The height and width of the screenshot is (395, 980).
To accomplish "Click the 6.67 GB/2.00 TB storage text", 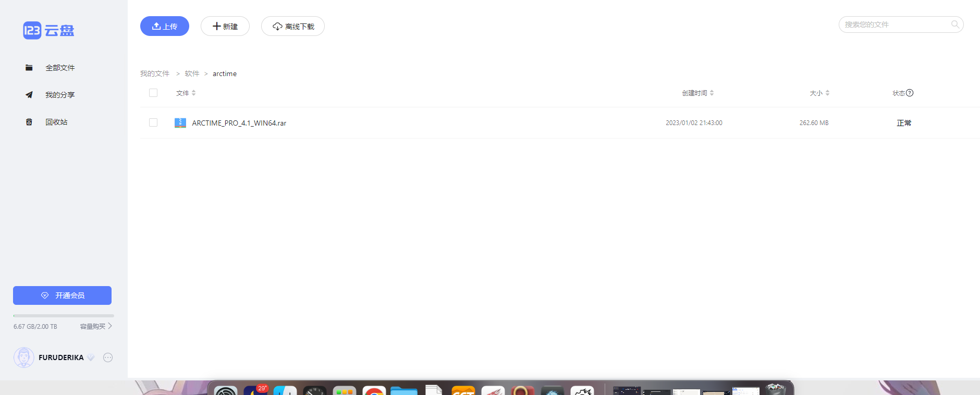I will coord(35,327).
